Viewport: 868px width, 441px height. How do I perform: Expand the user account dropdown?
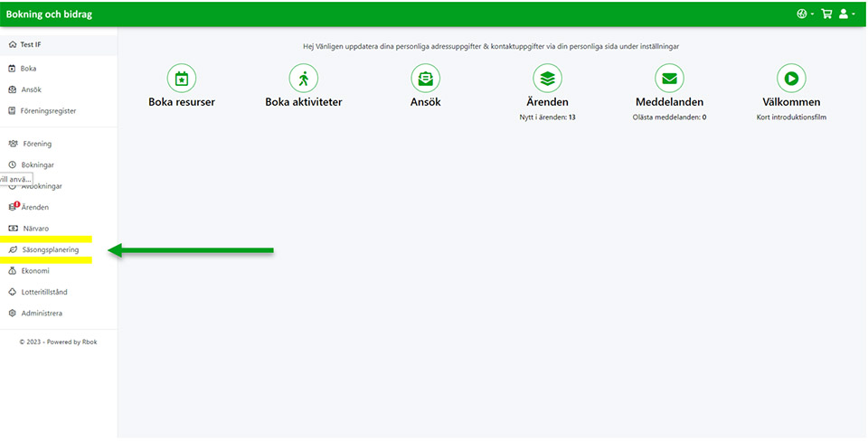[x=846, y=14]
